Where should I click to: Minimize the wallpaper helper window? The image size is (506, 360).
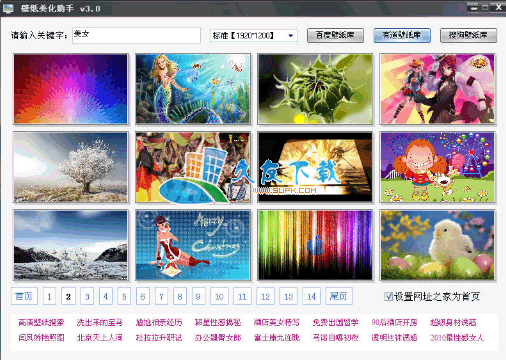tap(473, 7)
